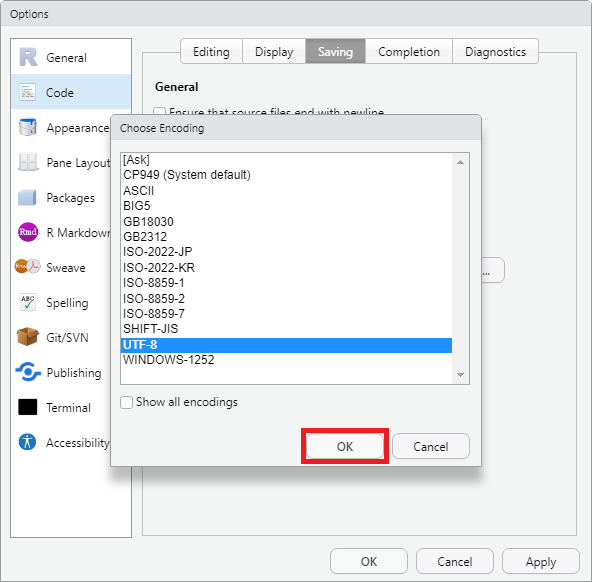The image size is (592, 582).
Task: Select the ISO-8859-1 encoding
Action: coord(286,283)
